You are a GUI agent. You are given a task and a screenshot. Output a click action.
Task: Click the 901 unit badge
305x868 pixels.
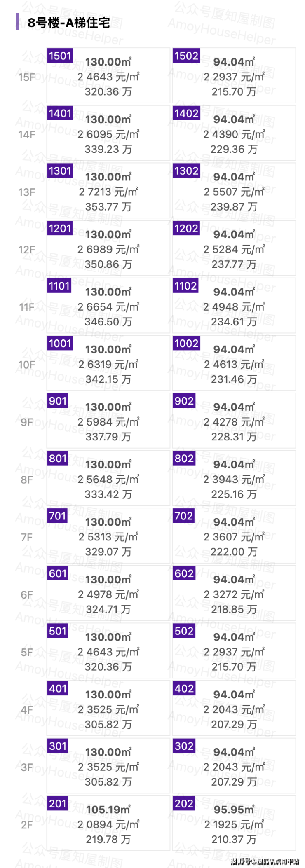pyautogui.click(x=58, y=401)
